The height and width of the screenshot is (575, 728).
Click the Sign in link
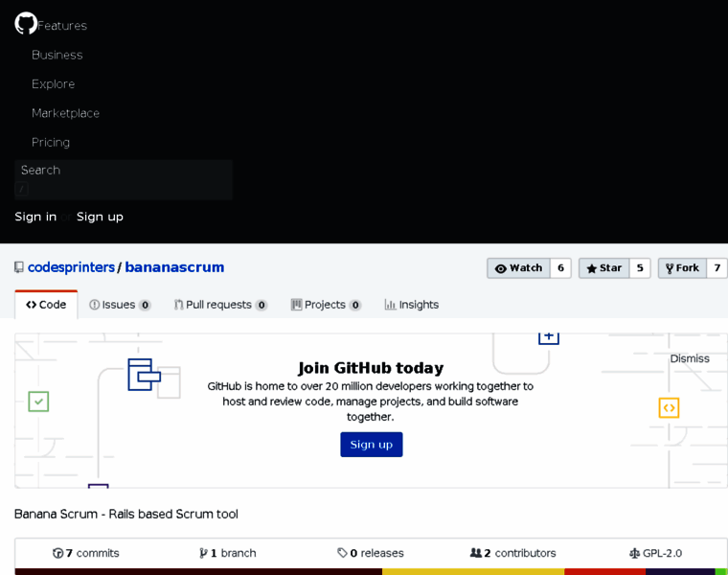[35, 217]
